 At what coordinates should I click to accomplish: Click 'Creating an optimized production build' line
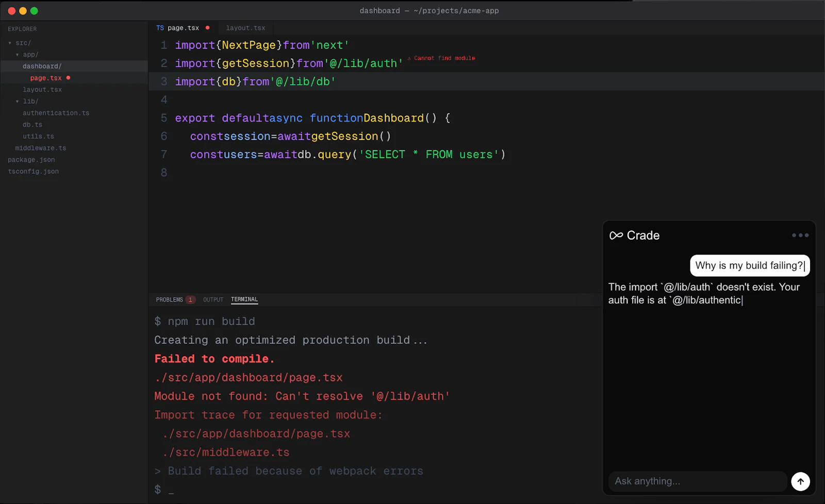291,340
